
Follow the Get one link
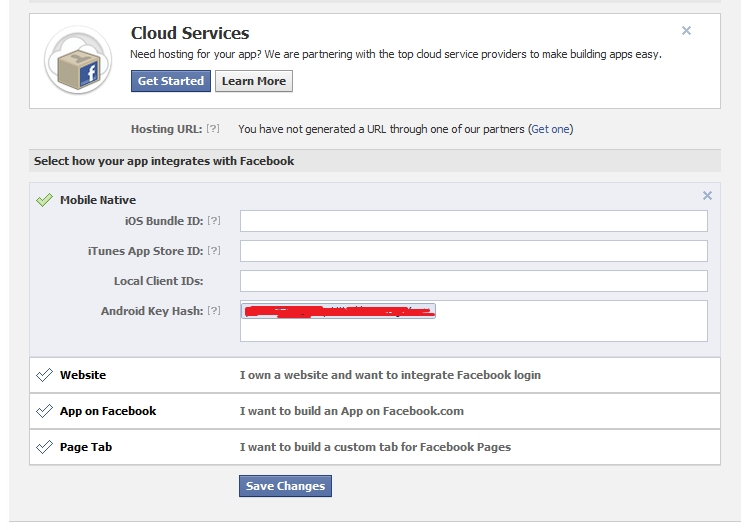click(x=550, y=129)
